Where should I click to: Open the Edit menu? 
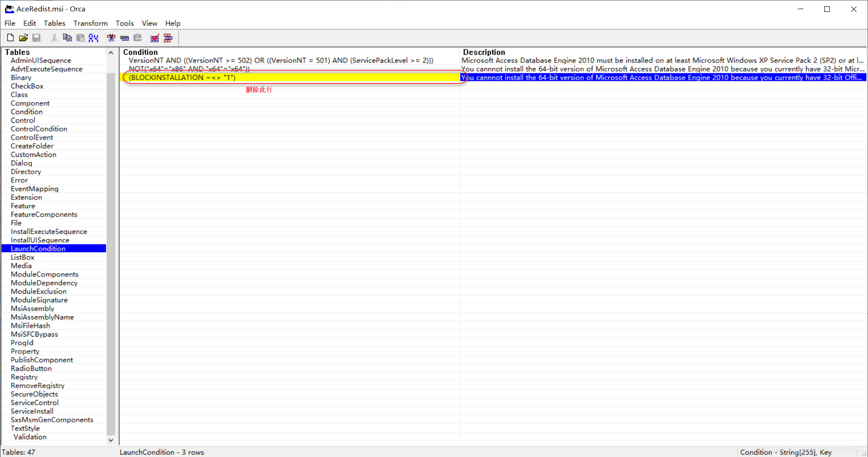coord(29,23)
